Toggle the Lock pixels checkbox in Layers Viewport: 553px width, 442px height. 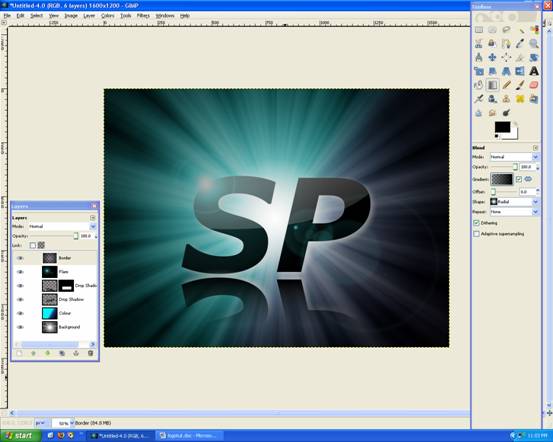click(33, 245)
